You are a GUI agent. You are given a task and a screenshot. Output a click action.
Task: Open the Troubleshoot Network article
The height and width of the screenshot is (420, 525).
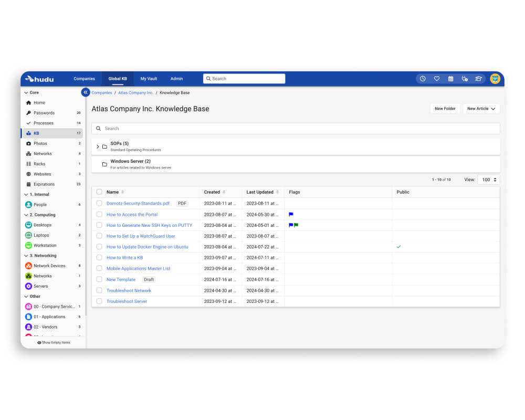tap(129, 291)
